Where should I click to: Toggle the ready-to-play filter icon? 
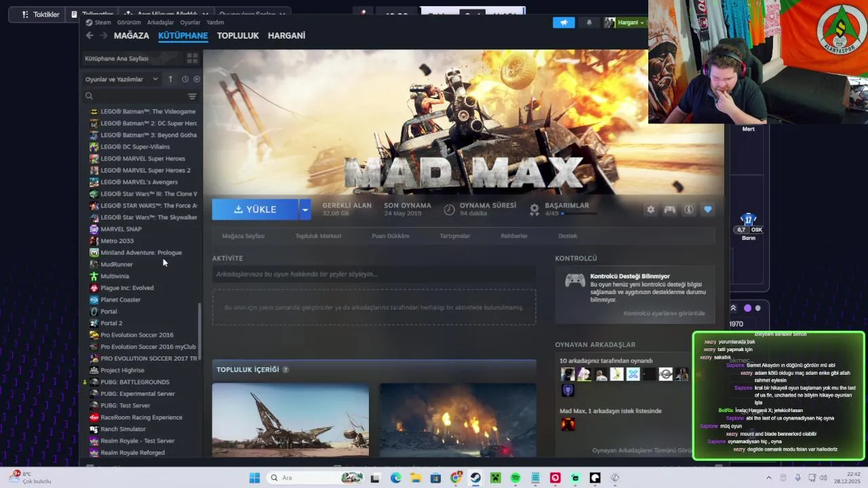197,79
